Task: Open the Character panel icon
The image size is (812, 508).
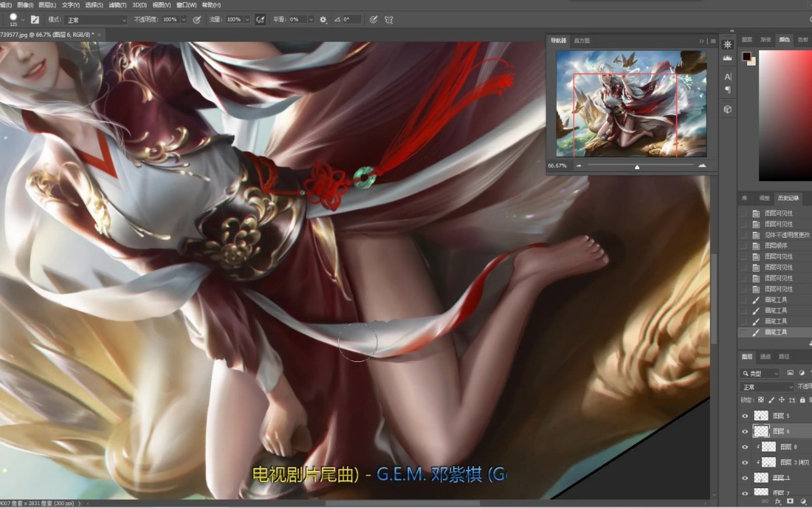Action: coord(727,77)
